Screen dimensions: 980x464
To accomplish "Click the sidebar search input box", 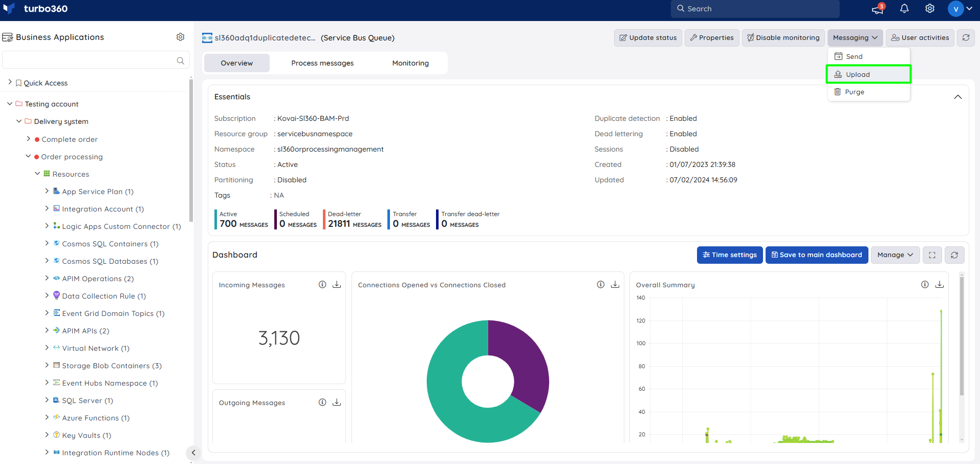I will tap(96, 60).
